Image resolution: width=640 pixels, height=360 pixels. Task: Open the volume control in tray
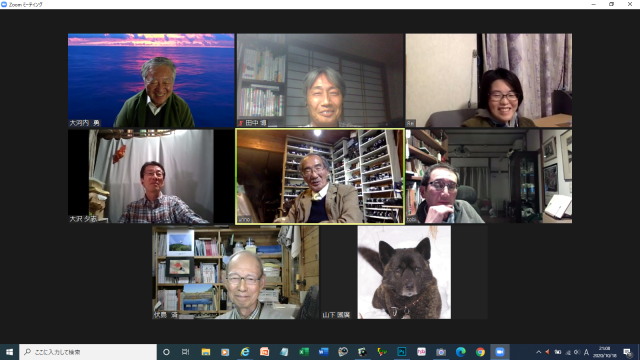[577, 352]
